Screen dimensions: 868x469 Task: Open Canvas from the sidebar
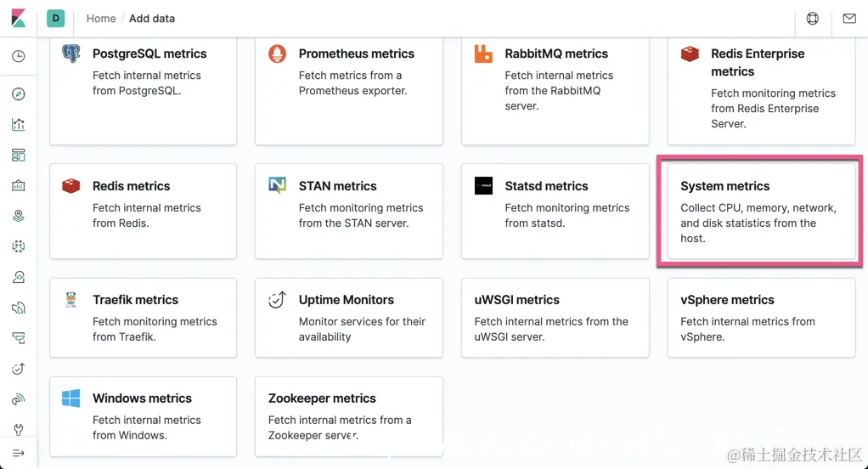[19, 185]
